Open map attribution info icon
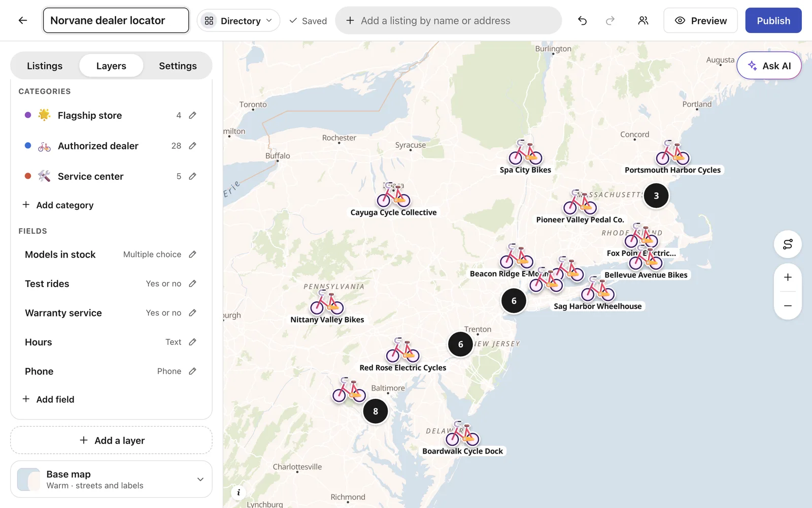This screenshot has width=812, height=508. [x=239, y=492]
